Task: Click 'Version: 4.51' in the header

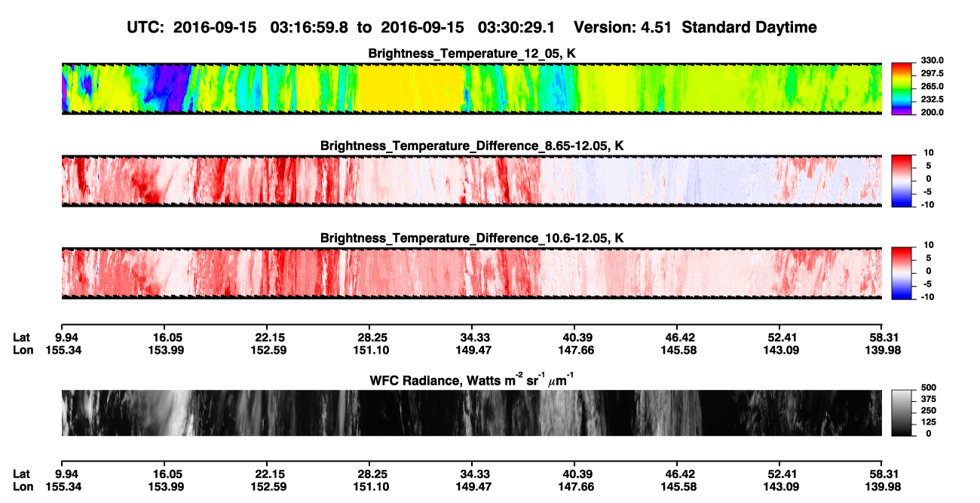Action: coord(621,27)
